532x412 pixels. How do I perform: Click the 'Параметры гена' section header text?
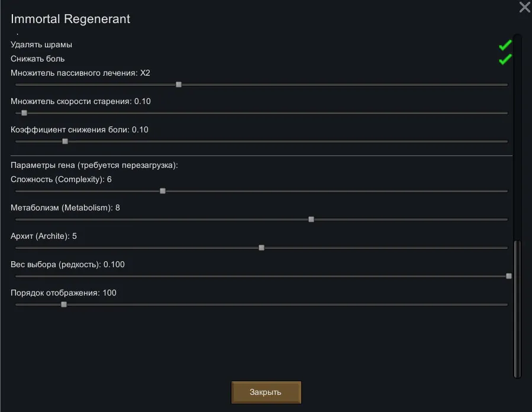94,166
